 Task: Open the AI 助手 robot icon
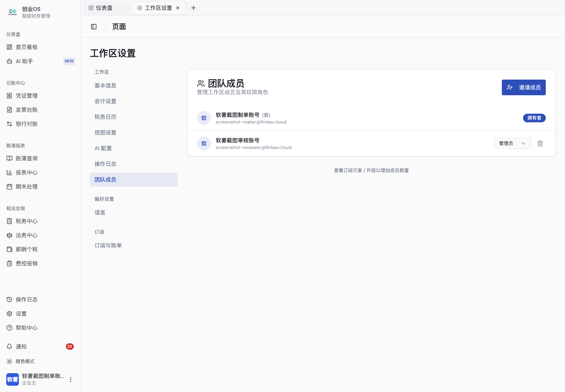pyautogui.click(x=9, y=61)
